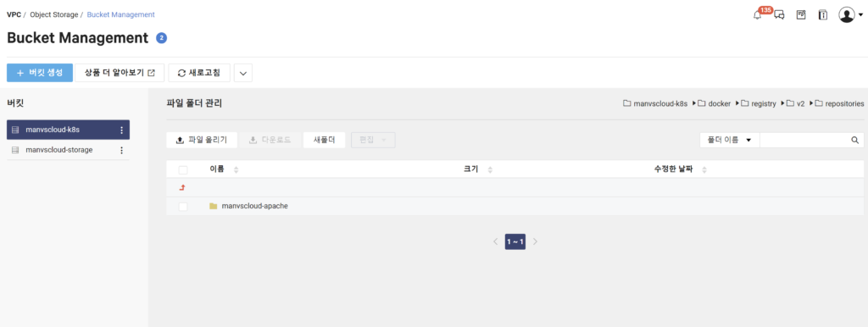Focus the folder name search input
This screenshot has height=327, width=868.
coord(804,140)
